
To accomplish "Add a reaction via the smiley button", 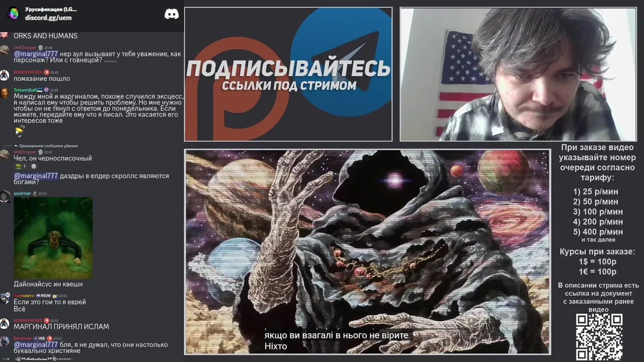I will point(34,166).
